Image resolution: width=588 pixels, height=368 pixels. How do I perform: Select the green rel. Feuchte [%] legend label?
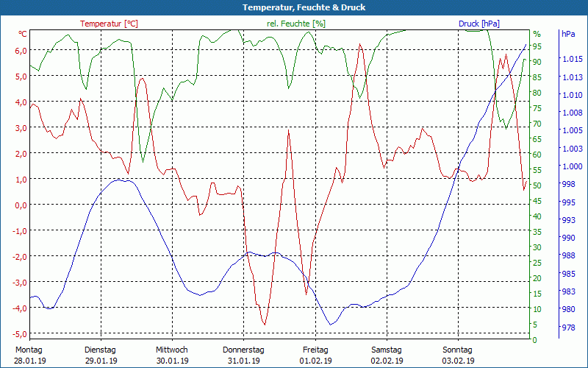296,24
